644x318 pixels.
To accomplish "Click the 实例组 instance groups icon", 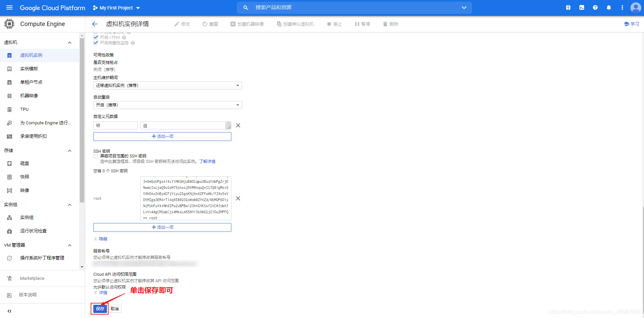I will (x=9, y=218).
